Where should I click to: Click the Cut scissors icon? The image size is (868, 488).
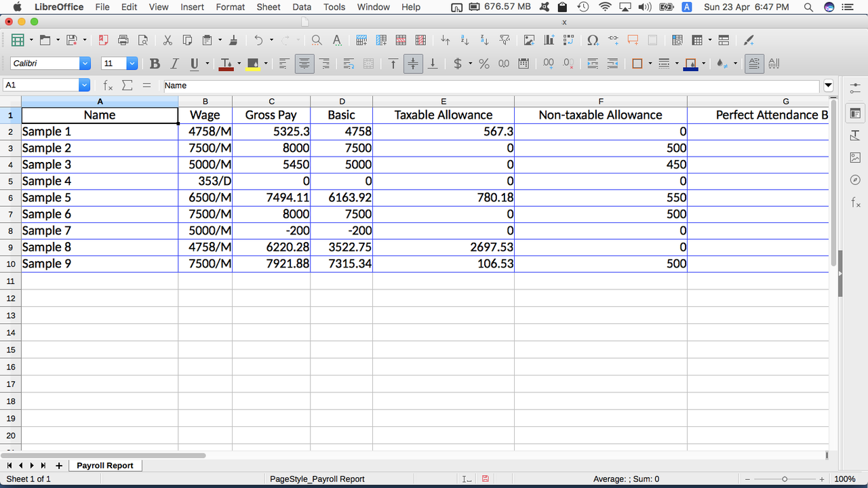coord(167,40)
